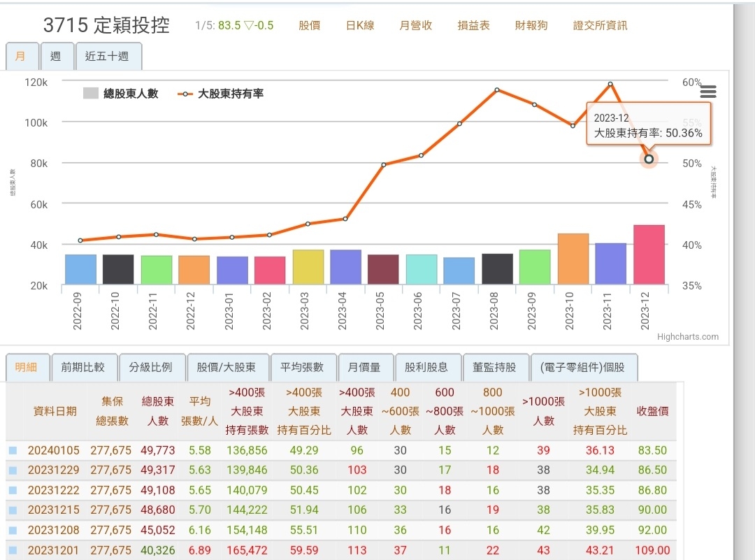Open the 股利股息 tab
The width and height of the screenshot is (755, 560).
[429, 366]
